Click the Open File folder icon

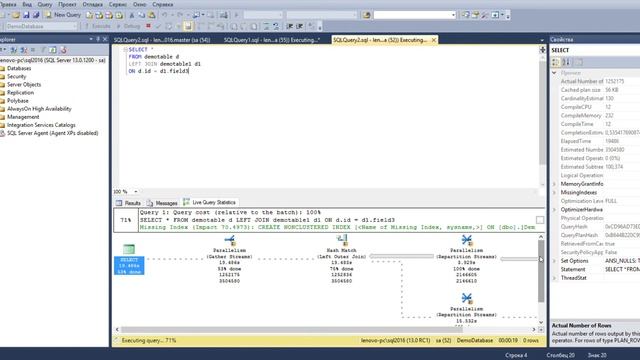tap(16, 15)
